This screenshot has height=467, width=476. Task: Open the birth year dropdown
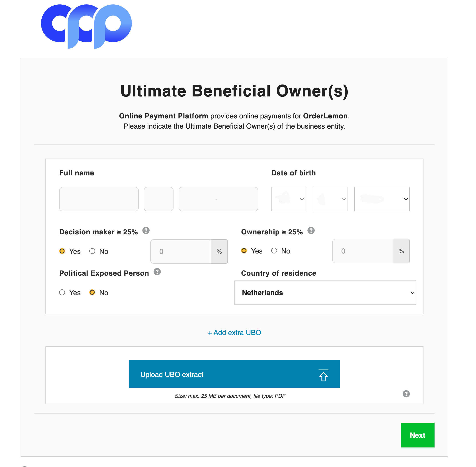pyautogui.click(x=382, y=199)
